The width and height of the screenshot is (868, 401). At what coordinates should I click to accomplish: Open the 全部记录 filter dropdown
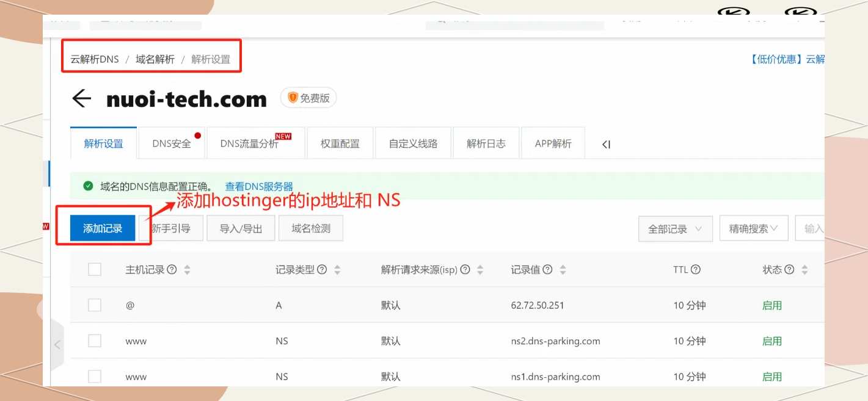point(675,229)
